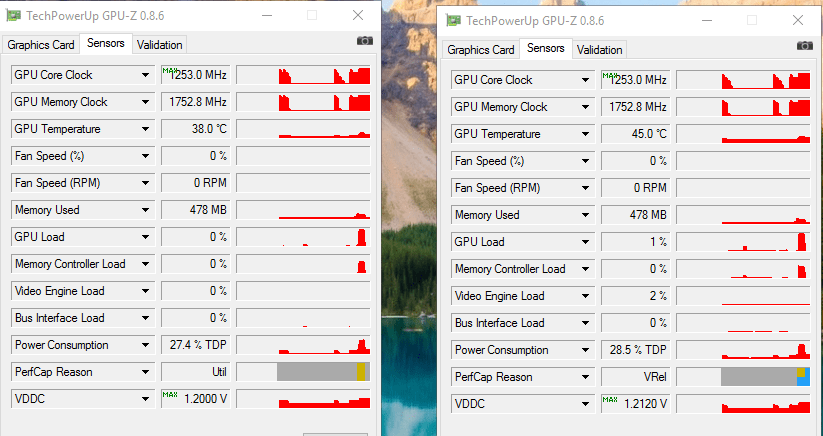The image size is (823, 436).
Task: Click the GPU-Z app icon in left window title bar
Action: [x=13, y=16]
